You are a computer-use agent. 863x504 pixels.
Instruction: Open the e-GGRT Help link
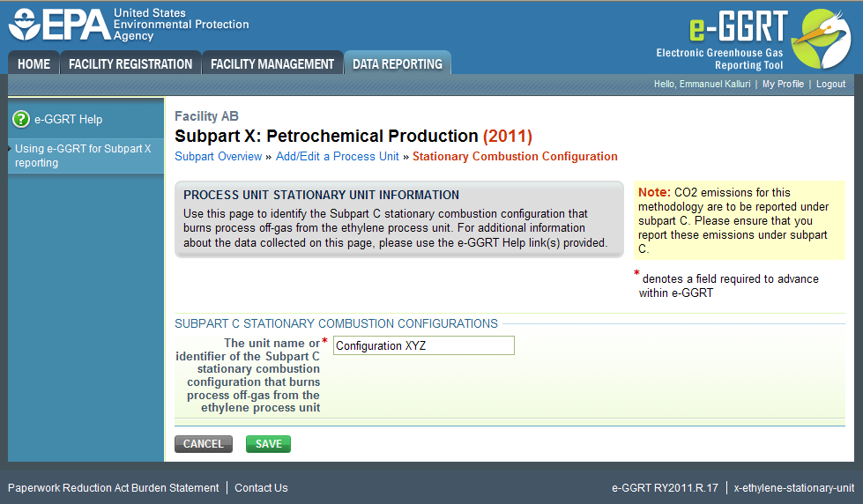pos(68,120)
